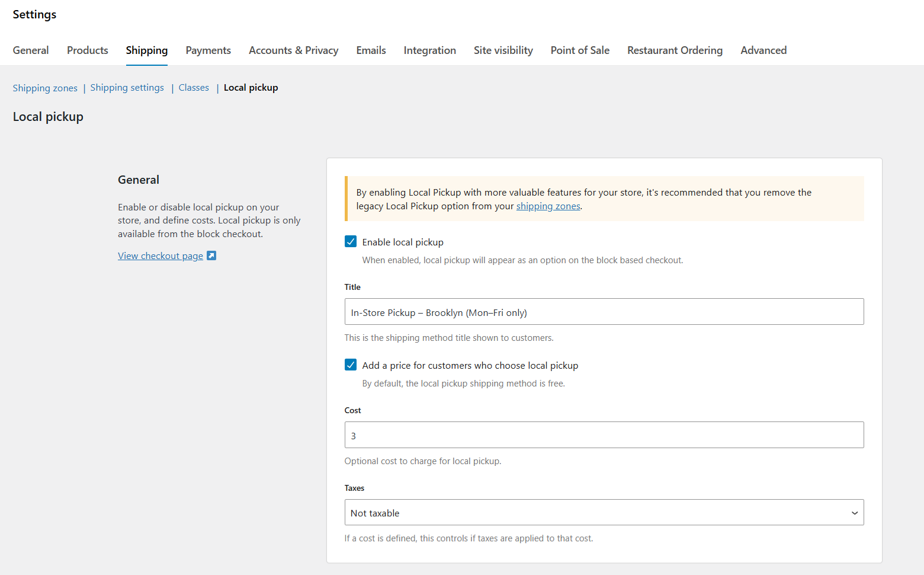This screenshot has width=924, height=575.
Task: Open the Advanced settings tab
Action: (x=763, y=50)
